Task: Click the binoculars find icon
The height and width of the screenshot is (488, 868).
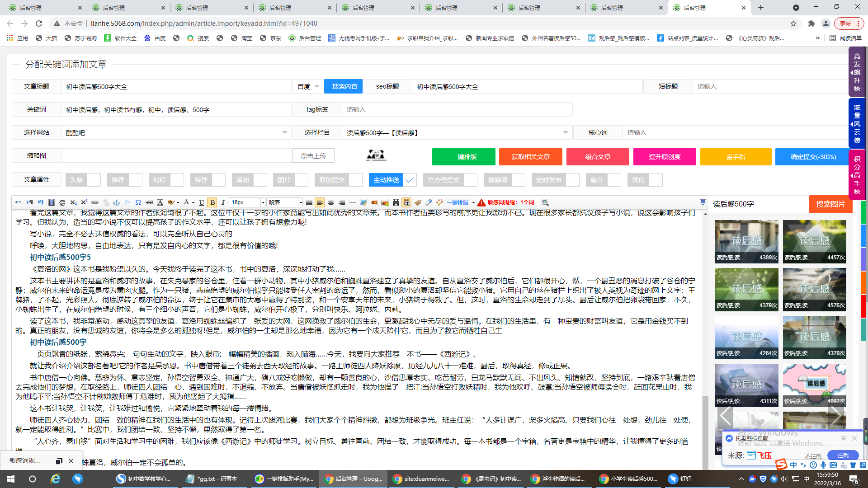Action: pos(396,202)
